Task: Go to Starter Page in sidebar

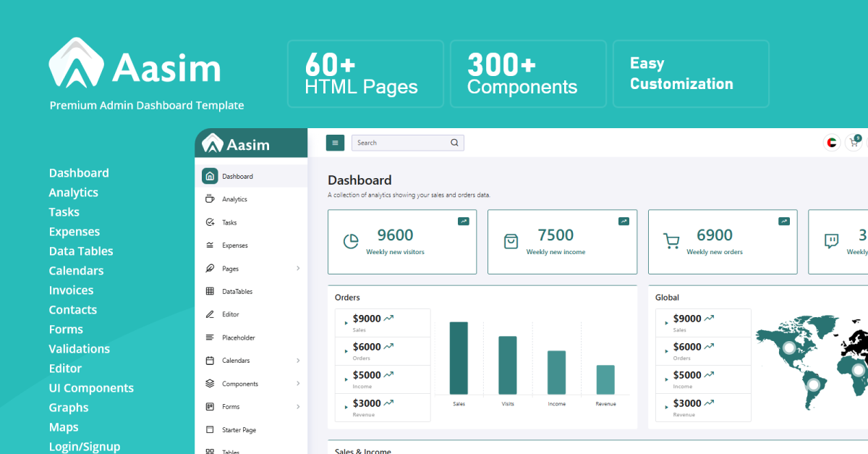Action: pyautogui.click(x=239, y=430)
